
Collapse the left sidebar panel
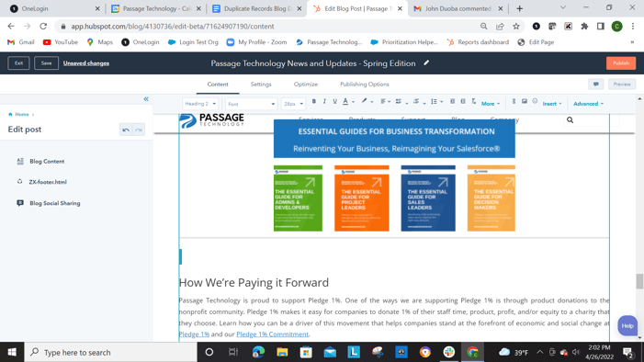146,99
